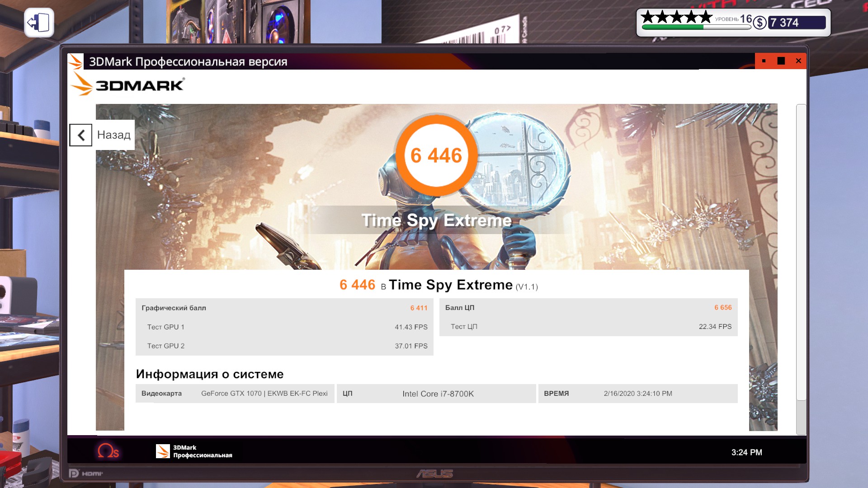Click the Тест GPU 1 row label
The width and height of the screenshot is (868, 488).
point(165,327)
